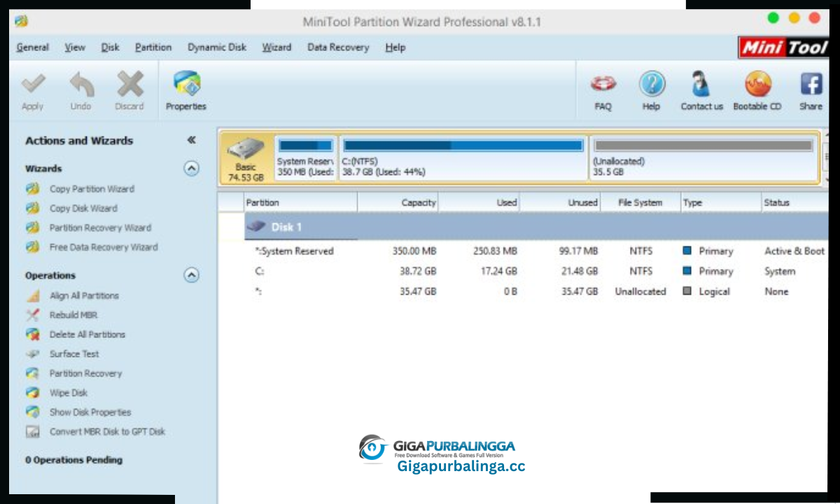The height and width of the screenshot is (504, 840).
Task: Click the Wipe Disk icon
Action: 32,393
